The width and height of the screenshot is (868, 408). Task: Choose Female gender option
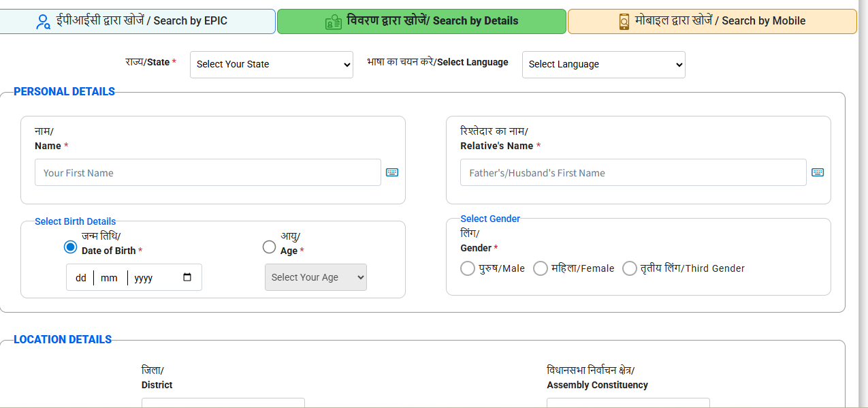point(541,268)
